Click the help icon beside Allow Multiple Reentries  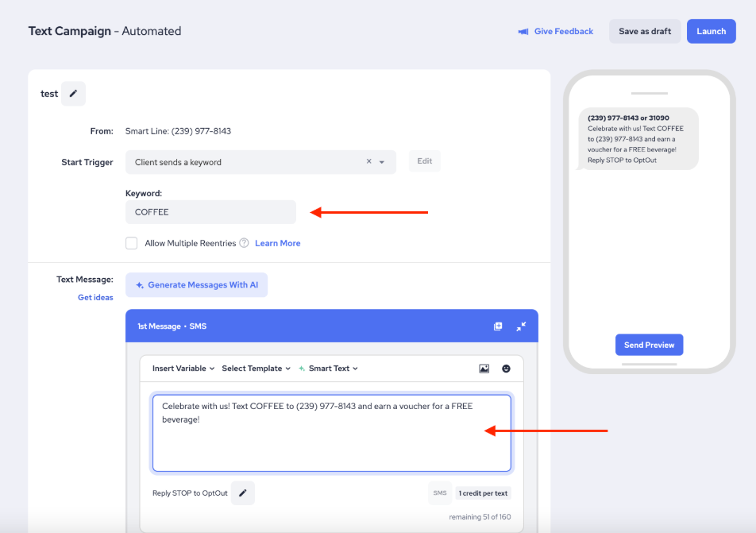[244, 243]
